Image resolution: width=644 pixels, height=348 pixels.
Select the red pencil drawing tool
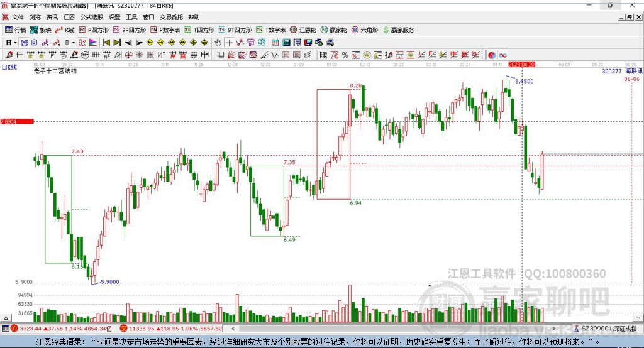9,55
